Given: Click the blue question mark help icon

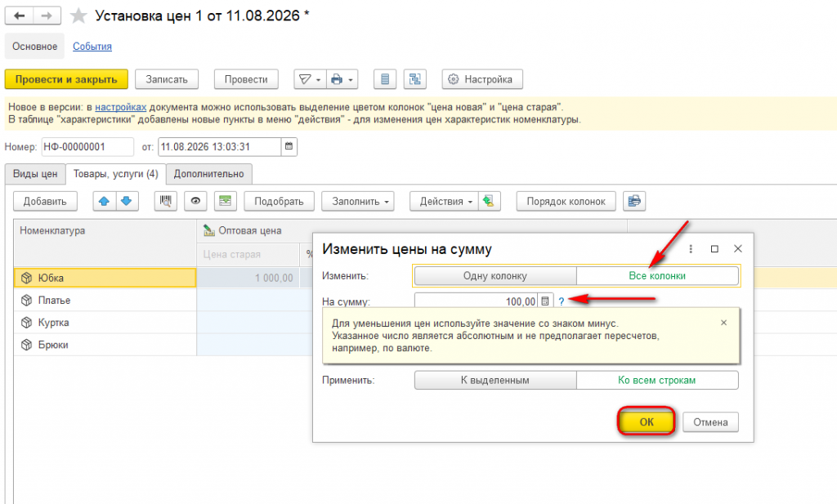Looking at the screenshot, I should (561, 301).
